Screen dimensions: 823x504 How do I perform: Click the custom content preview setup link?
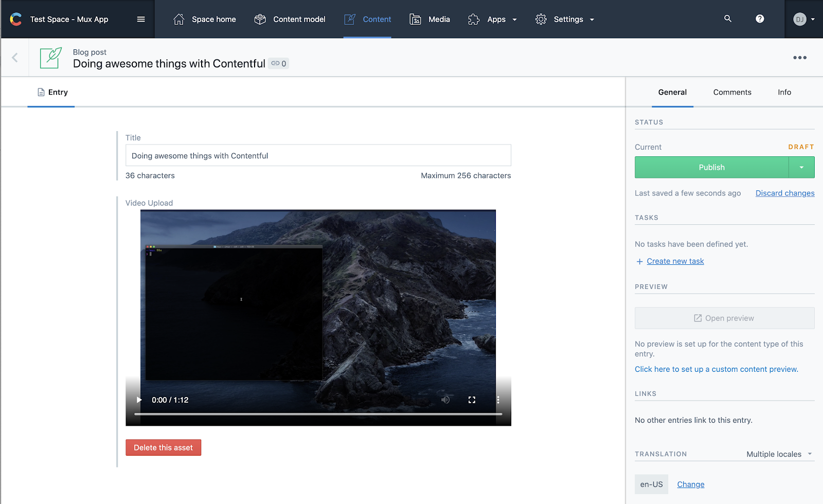[717, 369]
